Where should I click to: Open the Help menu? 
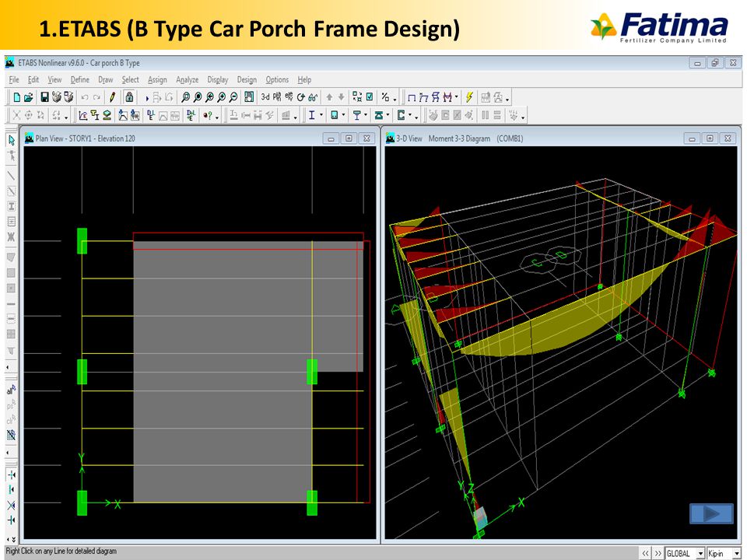pos(304,79)
